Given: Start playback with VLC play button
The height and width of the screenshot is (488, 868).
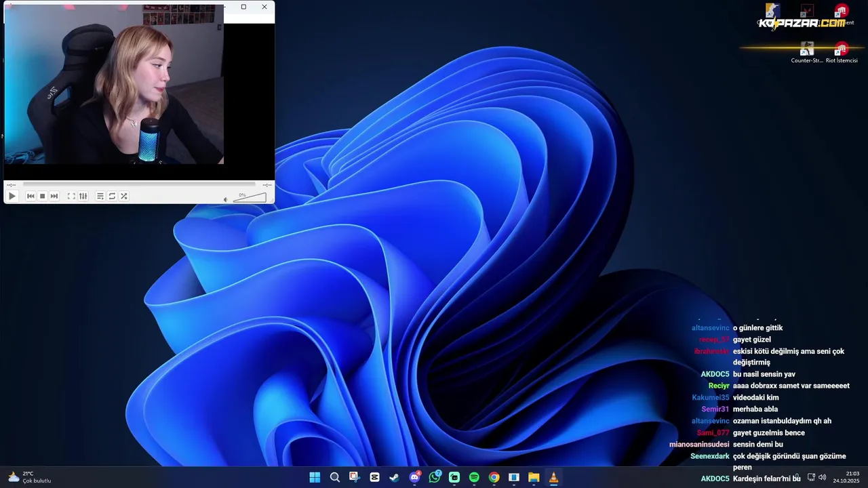Looking at the screenshot, I should coord(12,196).
